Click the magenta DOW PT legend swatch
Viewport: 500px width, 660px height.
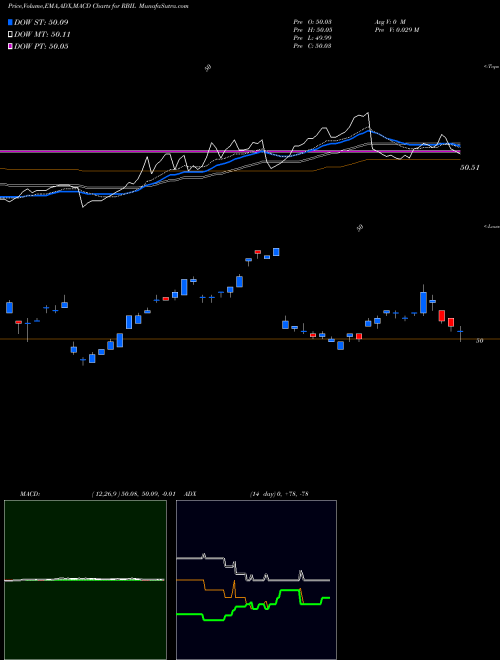point(11,46)
